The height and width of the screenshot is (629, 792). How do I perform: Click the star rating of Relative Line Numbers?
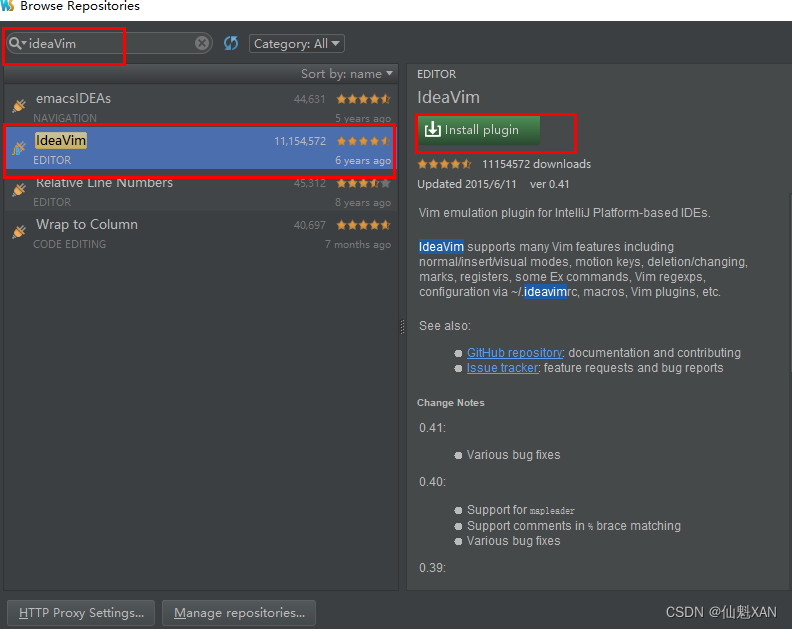click(x=363, y=183)
